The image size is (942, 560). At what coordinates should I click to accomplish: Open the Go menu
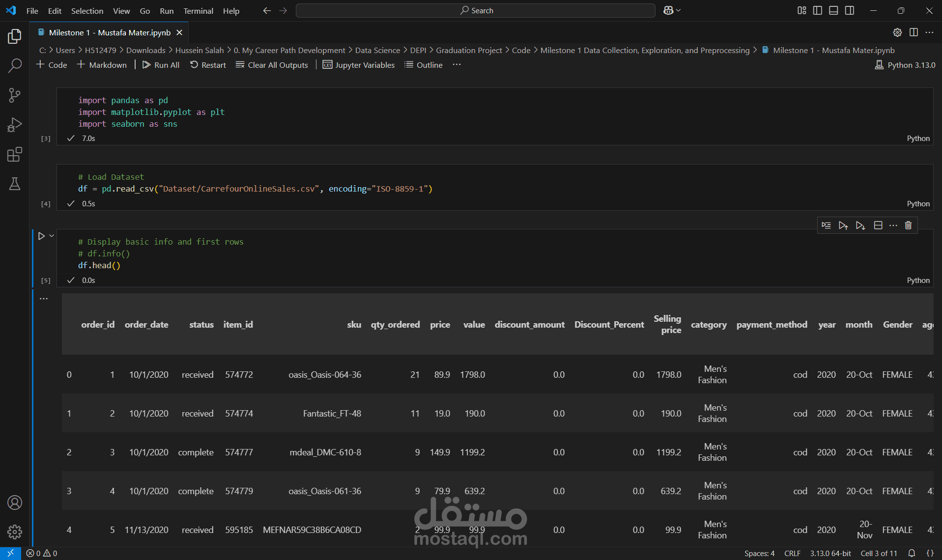point(144,11)
